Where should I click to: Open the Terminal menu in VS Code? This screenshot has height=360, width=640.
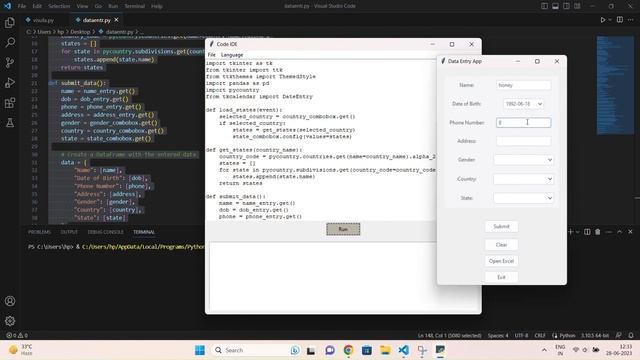(x=134, y=6)
